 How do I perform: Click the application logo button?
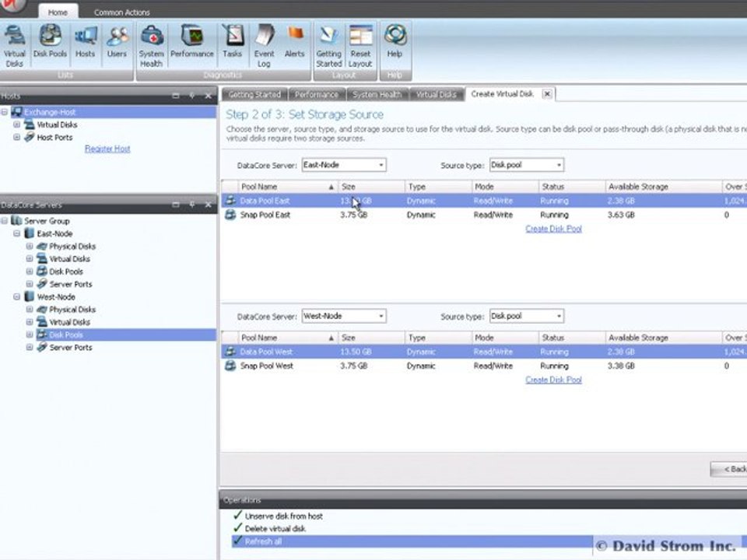click(x=12, y=5)
